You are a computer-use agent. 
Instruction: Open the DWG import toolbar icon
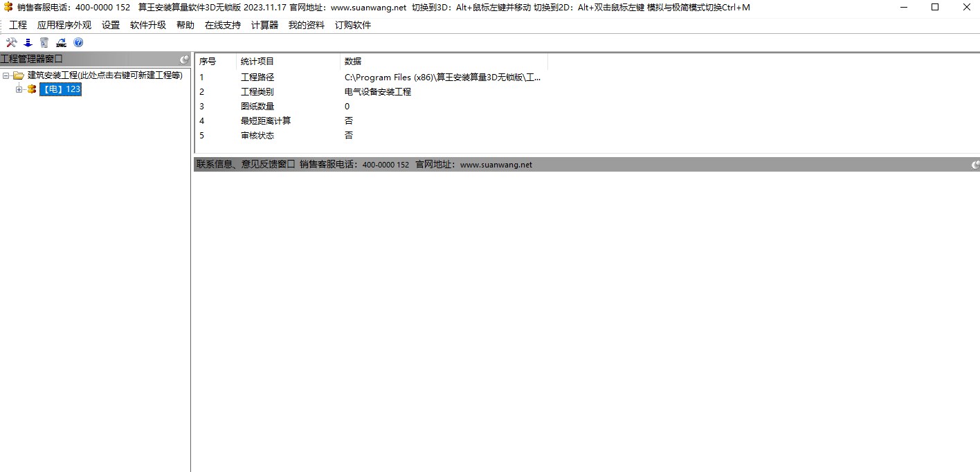pos(61,42)
